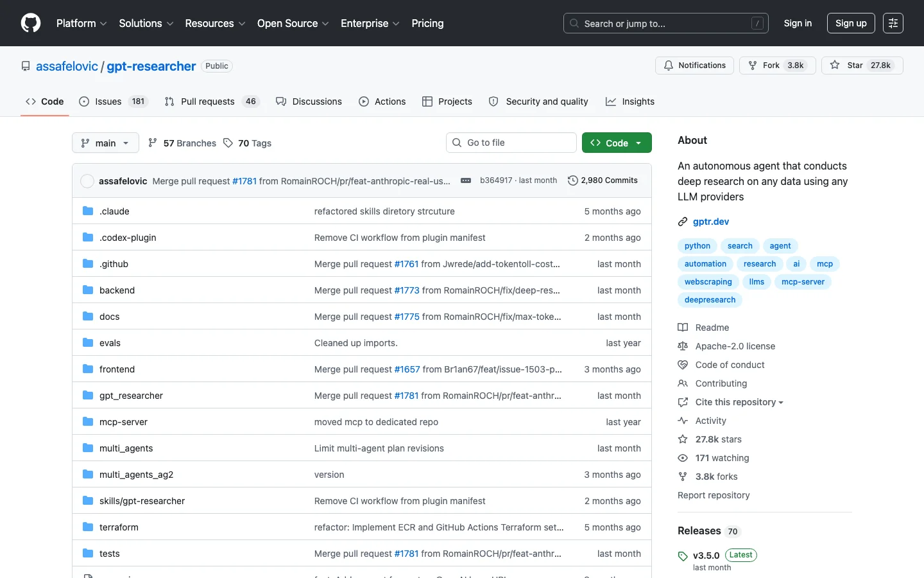Click the Contributing people icon

[683, 383]
